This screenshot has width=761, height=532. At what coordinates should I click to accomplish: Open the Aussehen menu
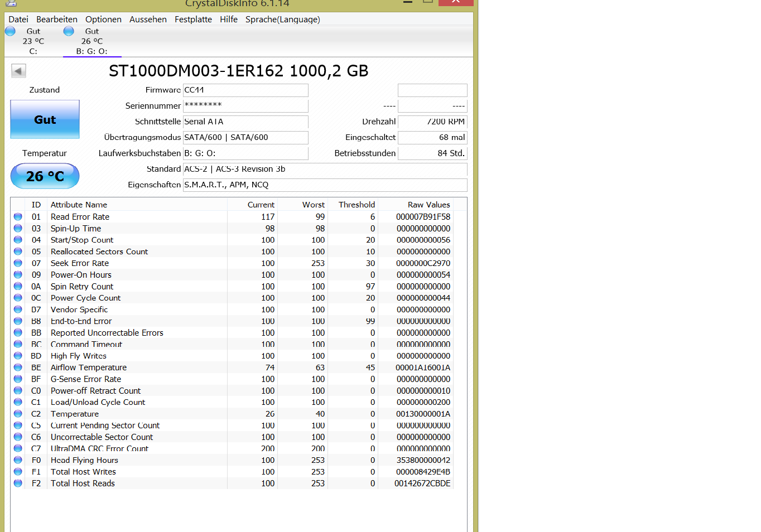pos(148,20)
